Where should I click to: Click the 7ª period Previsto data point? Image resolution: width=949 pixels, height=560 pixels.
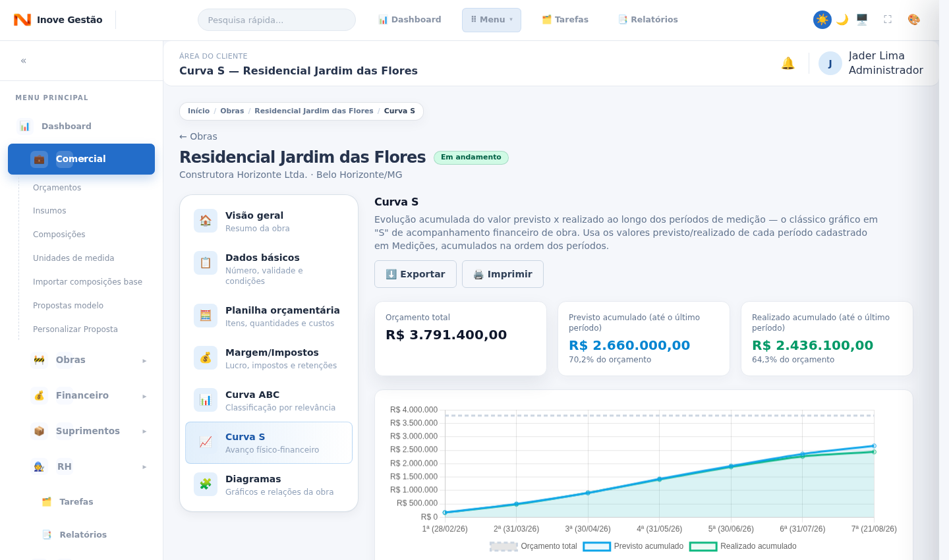pos(874,446)
